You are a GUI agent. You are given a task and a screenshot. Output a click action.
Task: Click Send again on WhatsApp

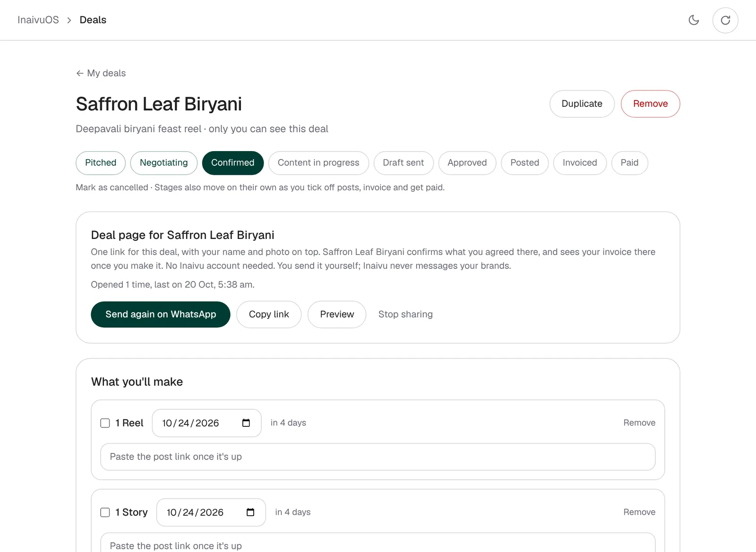pos(161,314)
